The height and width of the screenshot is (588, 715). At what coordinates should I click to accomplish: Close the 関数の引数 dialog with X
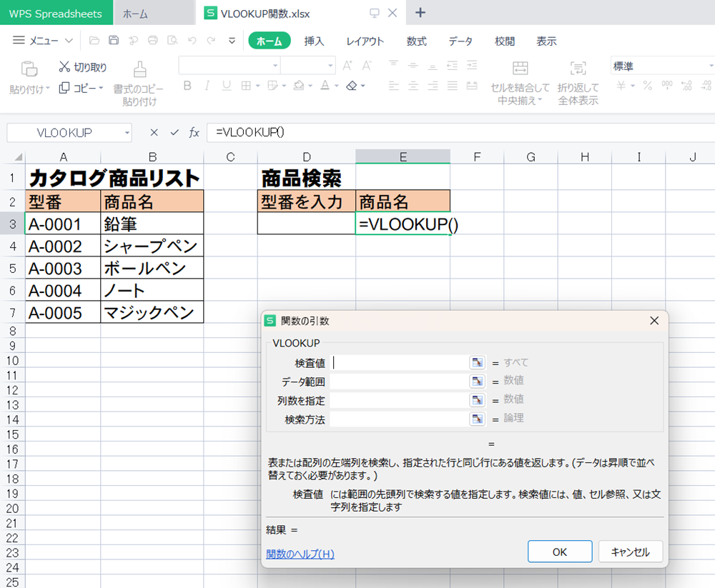pyautogui.click(x=654, y=321)
